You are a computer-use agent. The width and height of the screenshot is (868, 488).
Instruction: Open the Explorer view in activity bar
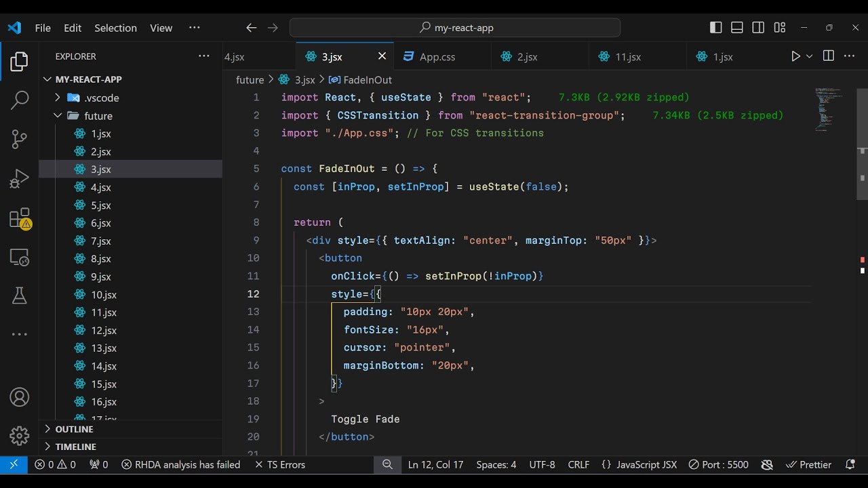coord(19,62)
